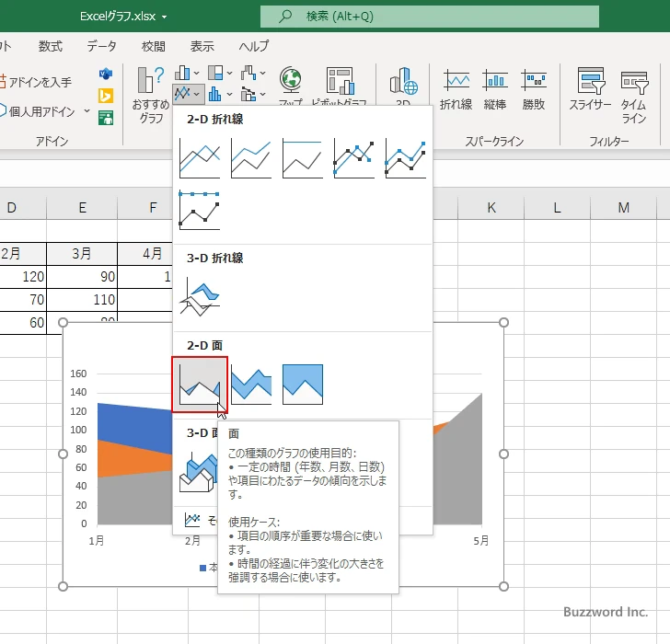Select line with markers chart type
This screenshot has width=670, height=644.
353,157
